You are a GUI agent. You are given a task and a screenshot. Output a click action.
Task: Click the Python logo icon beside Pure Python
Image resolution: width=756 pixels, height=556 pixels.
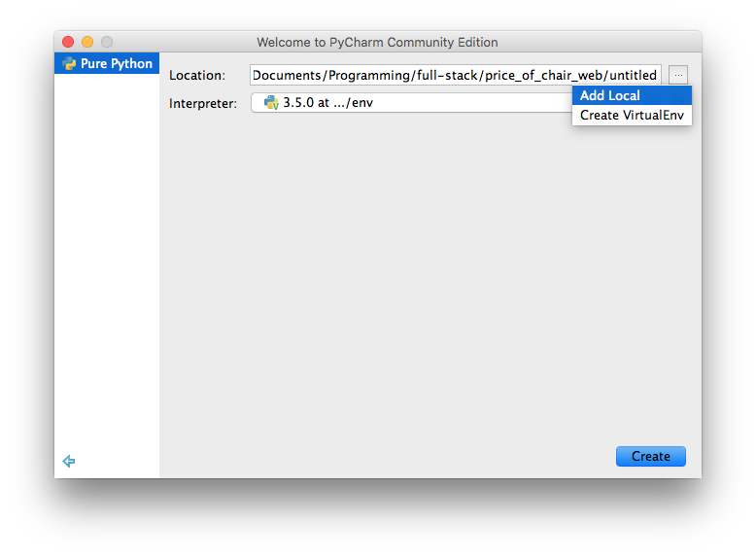69,63
